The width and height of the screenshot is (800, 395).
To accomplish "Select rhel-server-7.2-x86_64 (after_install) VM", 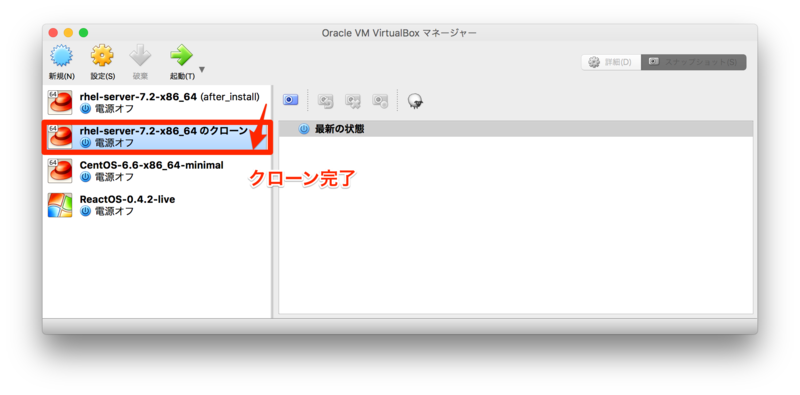I will (x=157, y=103).
